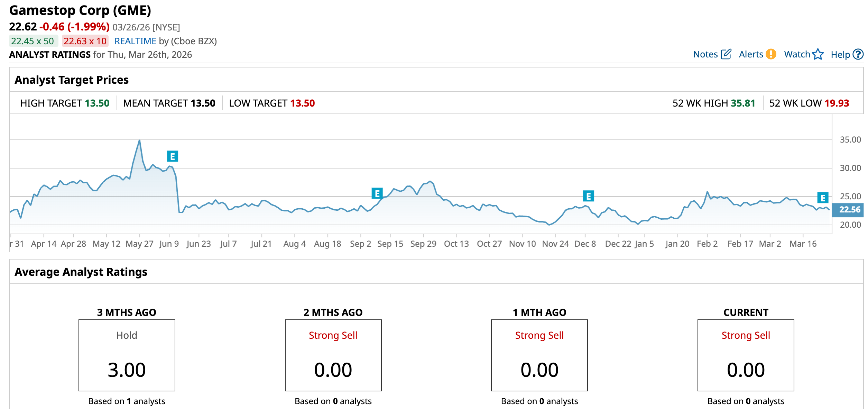Click the Watch text link
Image resolution: width=868 pixels, height=409 pixels.
tap(797, 54)
